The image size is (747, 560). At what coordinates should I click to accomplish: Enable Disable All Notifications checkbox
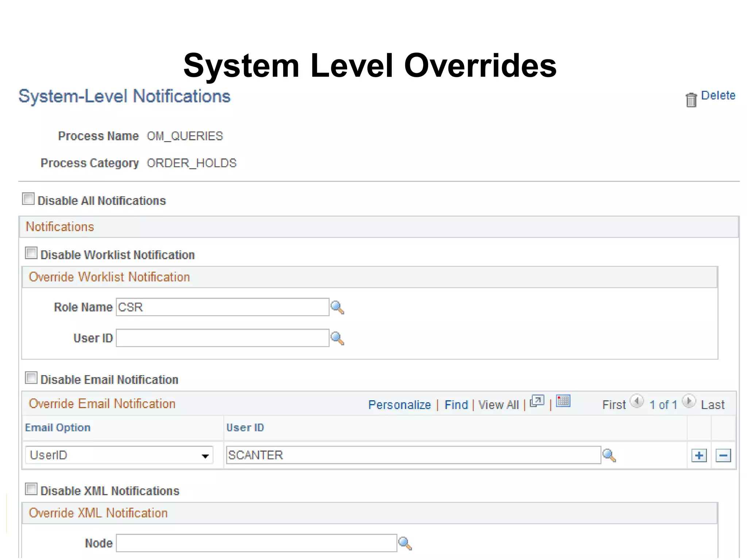click(x=28, y=199)
